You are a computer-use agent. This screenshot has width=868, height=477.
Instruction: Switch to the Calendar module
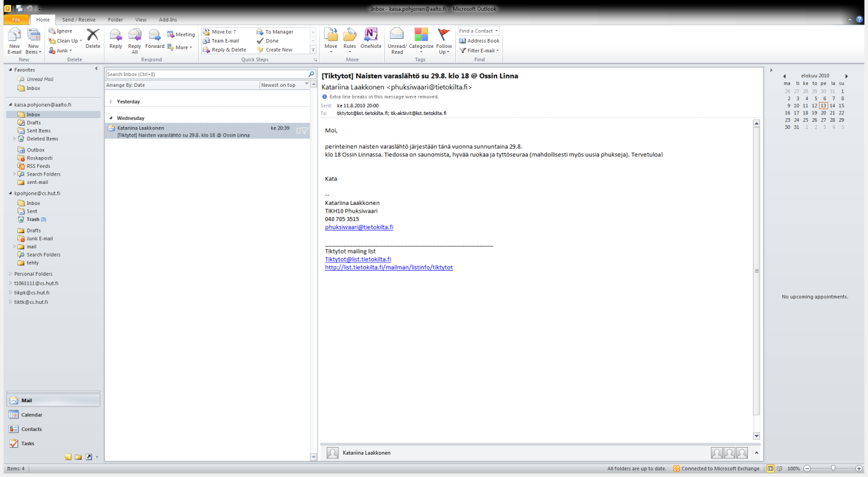[53, 414]
